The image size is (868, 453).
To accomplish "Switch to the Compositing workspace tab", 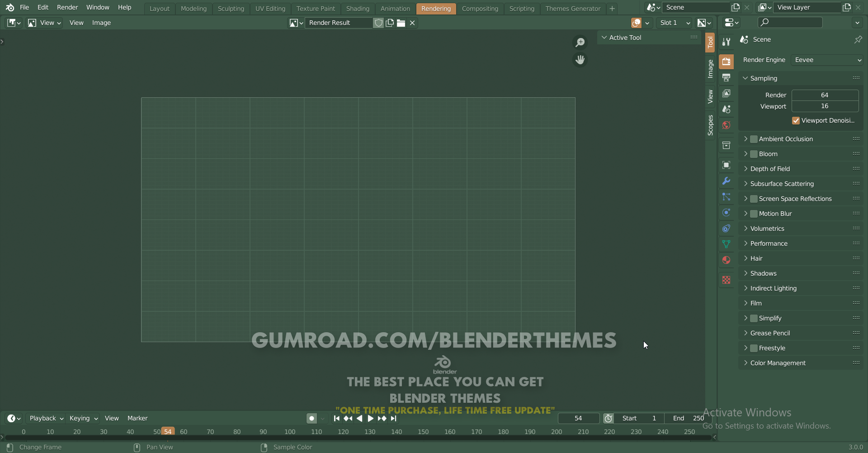I will pyautogui.click(x=480, y=9).
